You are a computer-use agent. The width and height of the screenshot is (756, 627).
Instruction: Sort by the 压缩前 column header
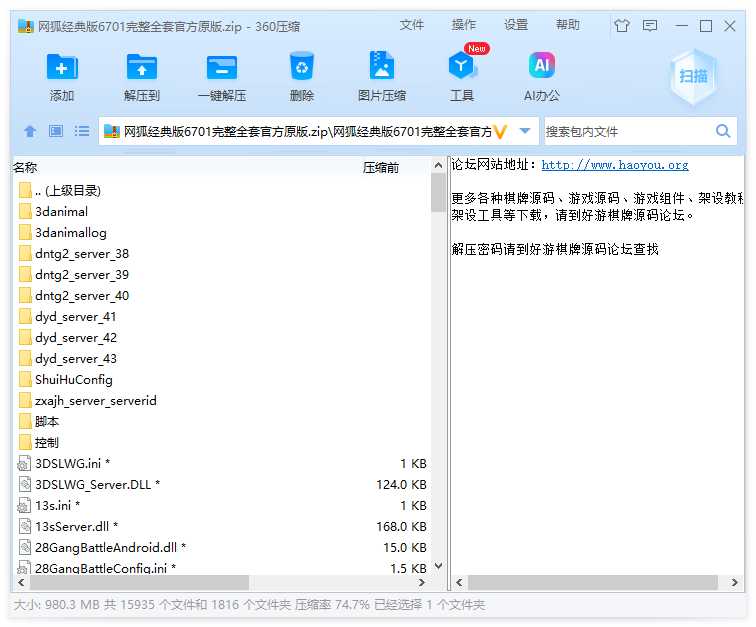(x=381, y=168)
